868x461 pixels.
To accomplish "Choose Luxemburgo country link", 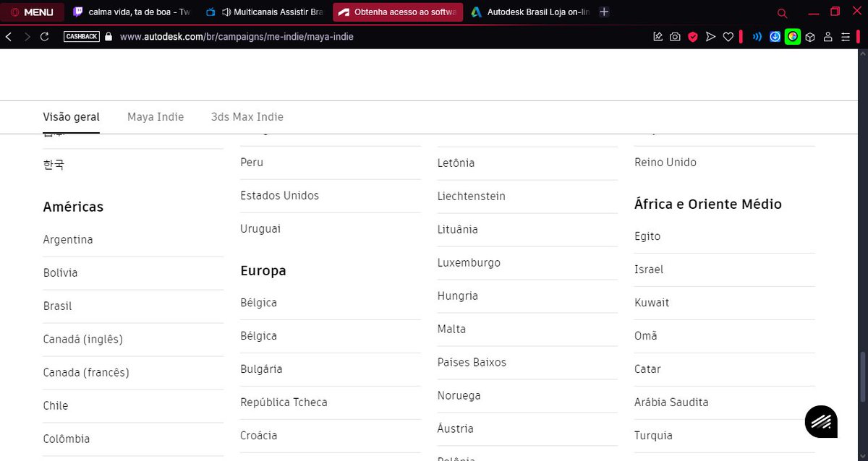I will tap(469, 263).
